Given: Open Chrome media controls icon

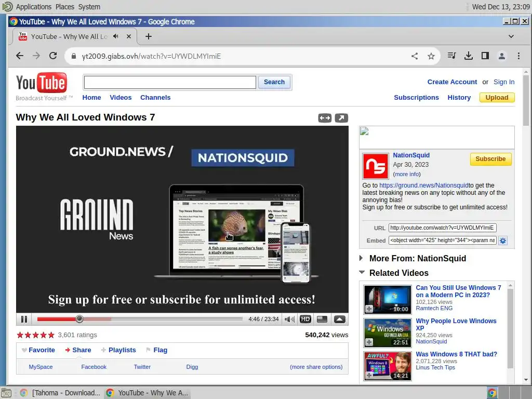Looking at the screenshot, I should tap(451, 56).
